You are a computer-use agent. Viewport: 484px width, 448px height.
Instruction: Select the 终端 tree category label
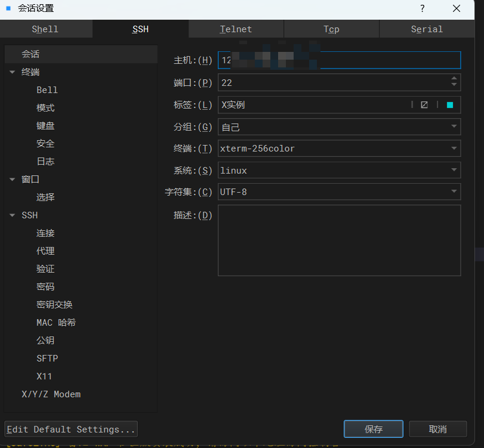click(x=30, y=72)
